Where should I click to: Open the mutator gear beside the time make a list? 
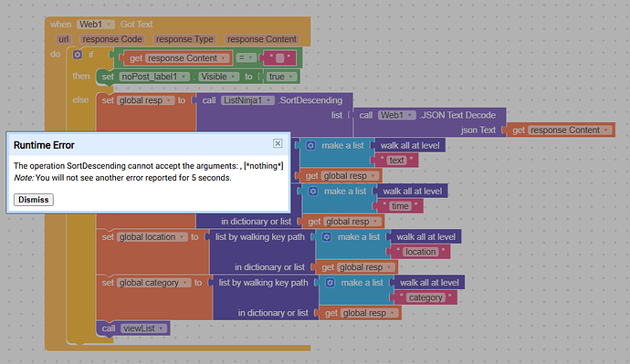313,192
